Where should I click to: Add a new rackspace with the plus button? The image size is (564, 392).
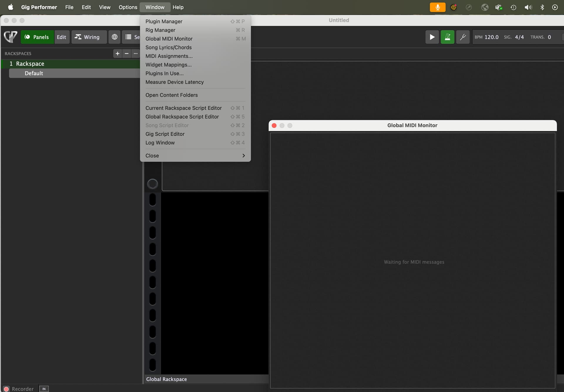tap(117, 53)
